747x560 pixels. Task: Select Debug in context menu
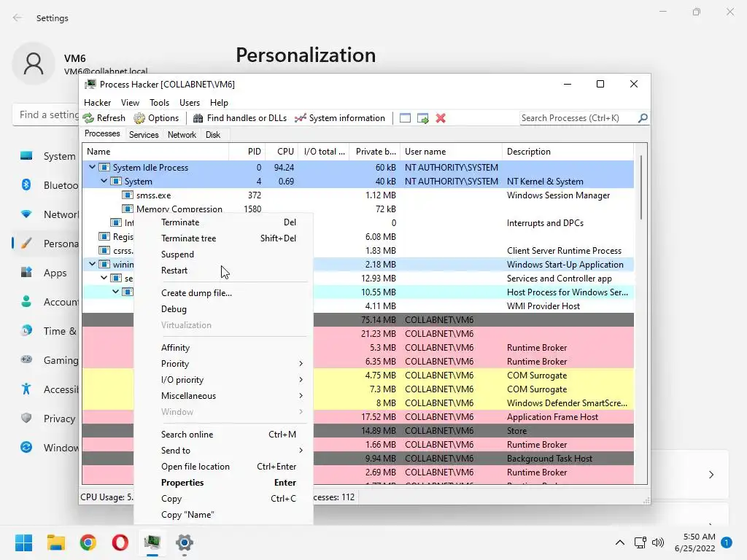pos(223,309)
